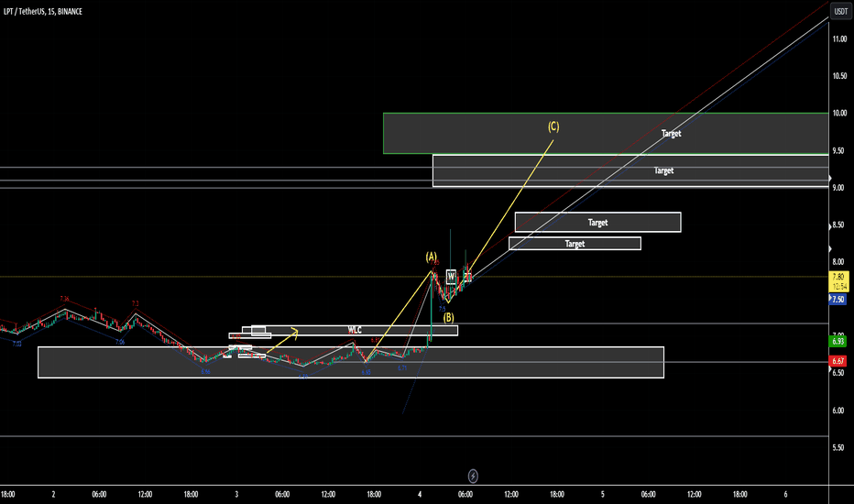The height and width of the screenshot is (504, 854).
Task: Click the 7.36 swing high label
Action: 65,299
